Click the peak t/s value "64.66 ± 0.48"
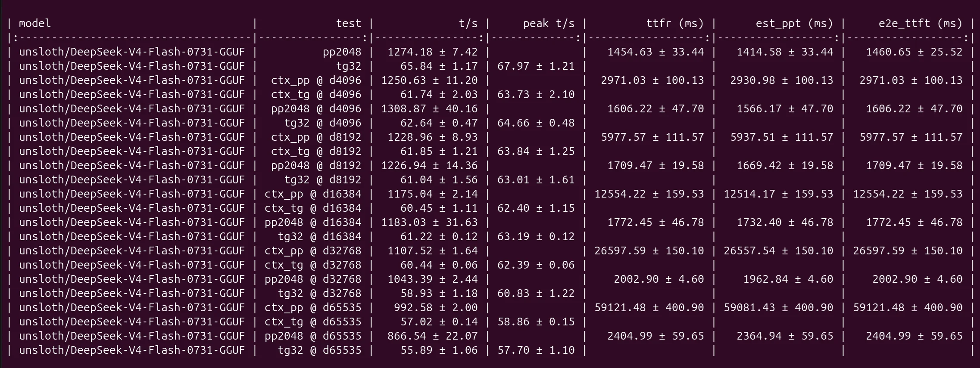 [536, 123]
